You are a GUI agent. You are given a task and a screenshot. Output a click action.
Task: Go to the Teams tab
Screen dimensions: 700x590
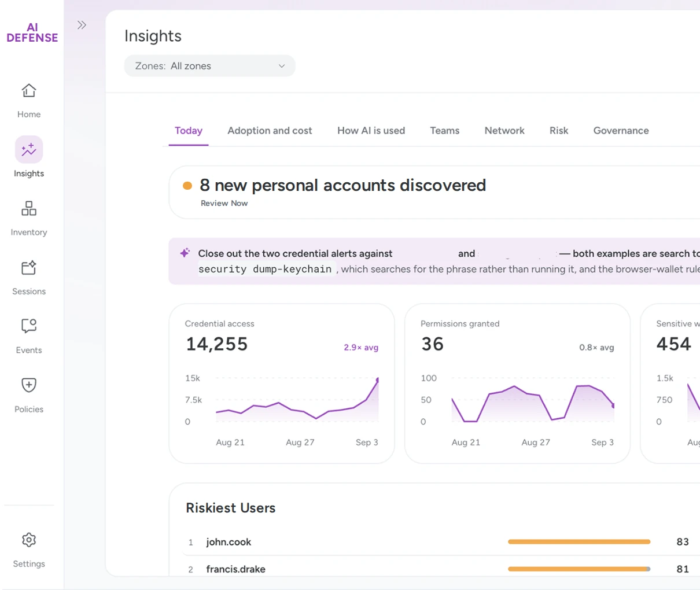pos(445,131)
